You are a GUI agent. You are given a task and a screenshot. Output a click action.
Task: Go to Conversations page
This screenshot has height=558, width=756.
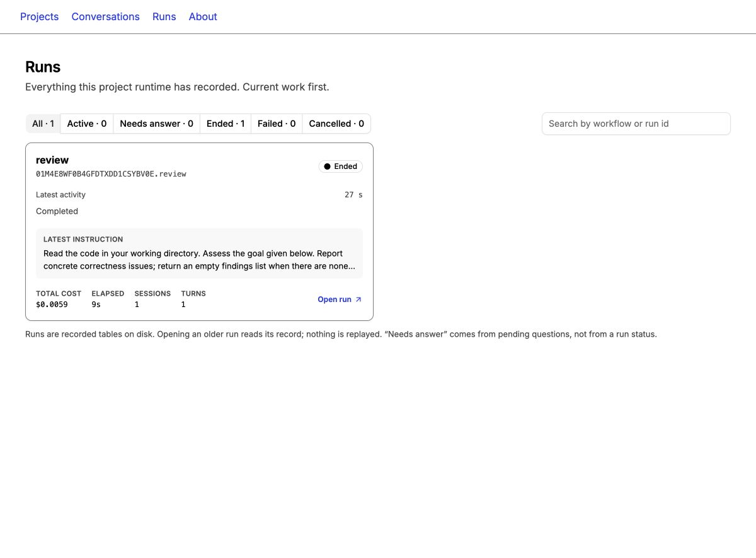[x=105, y=16]
